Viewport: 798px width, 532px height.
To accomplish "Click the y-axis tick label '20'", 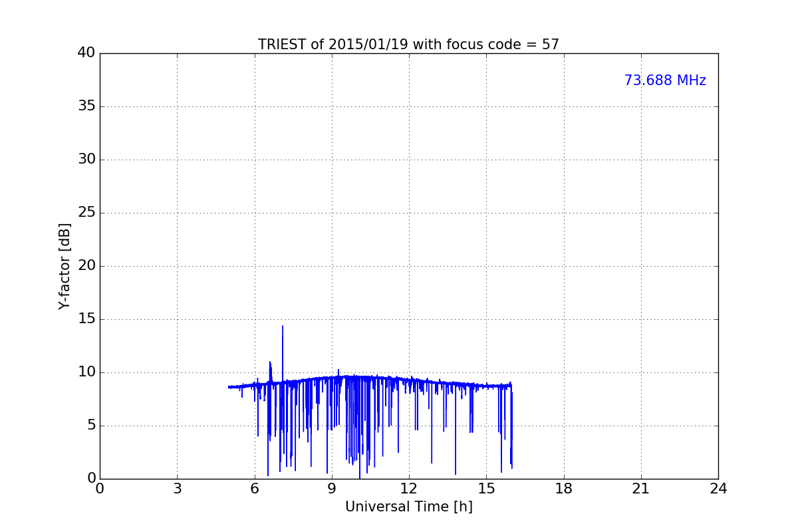I will click(x=86, y=266).
